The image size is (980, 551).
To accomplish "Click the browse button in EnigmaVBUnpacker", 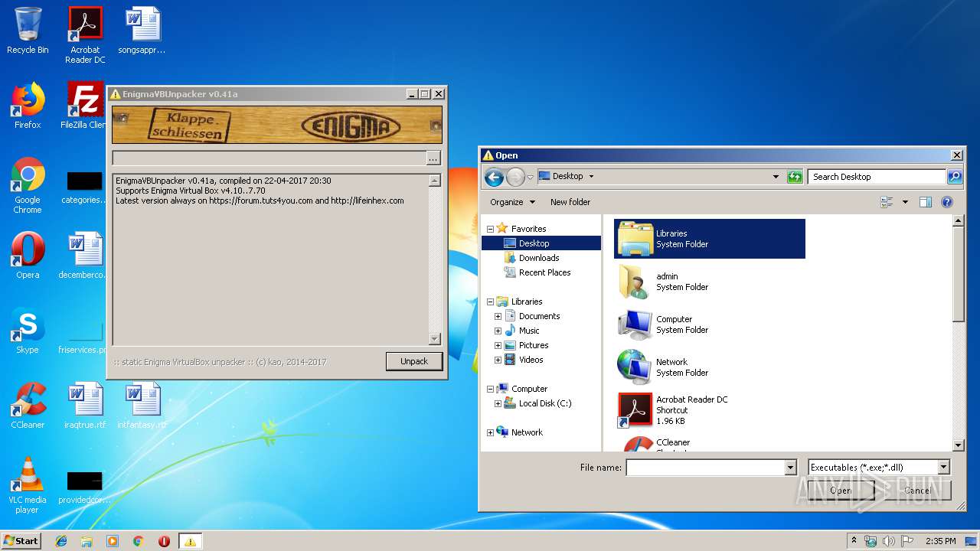I will pyautogui.click(x=433, y=158).
